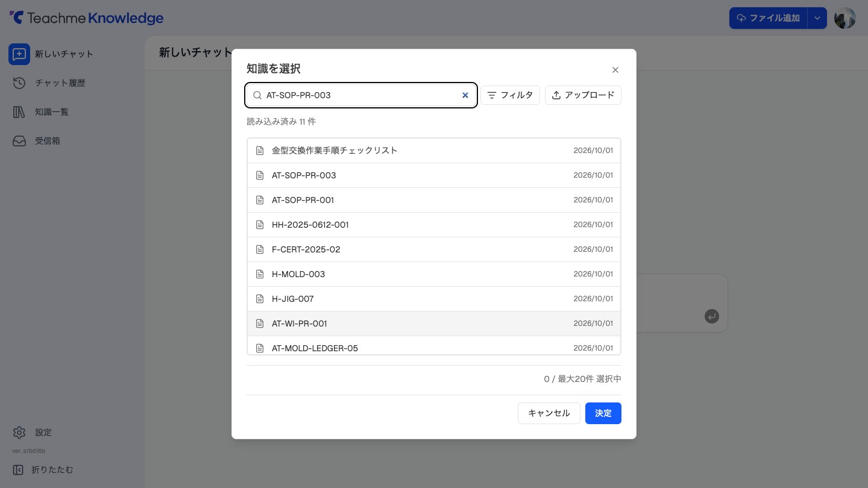Click the Teachme Knowledge logo
Image resolution: width=868 pixels, height=488 pixels.
87,18
